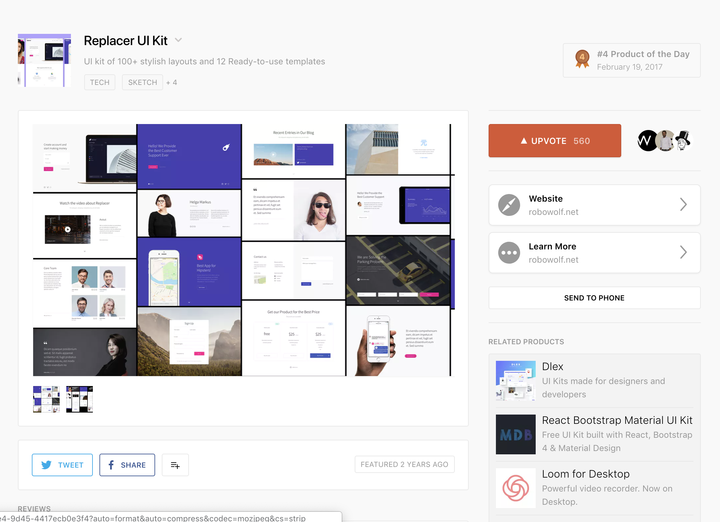Screen dimensions: 720x522
Task: Click the Facebook SHARE button
Action: click(x=127, y=465)
